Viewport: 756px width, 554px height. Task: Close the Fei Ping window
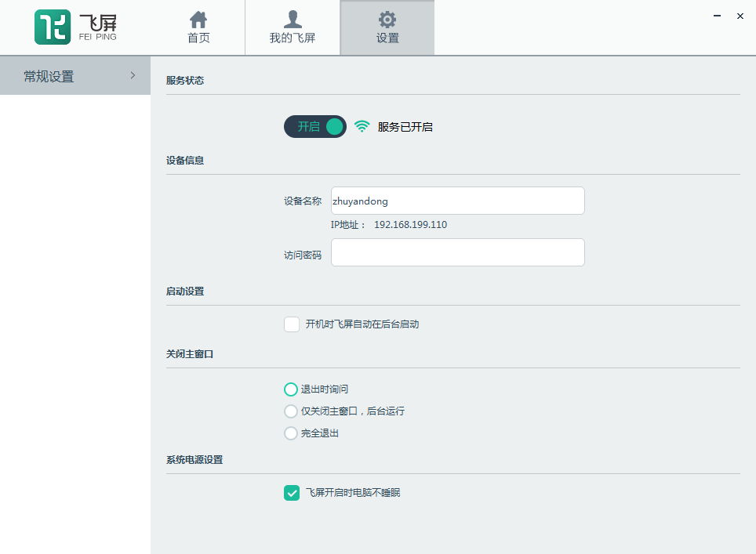tap(740, 16)
